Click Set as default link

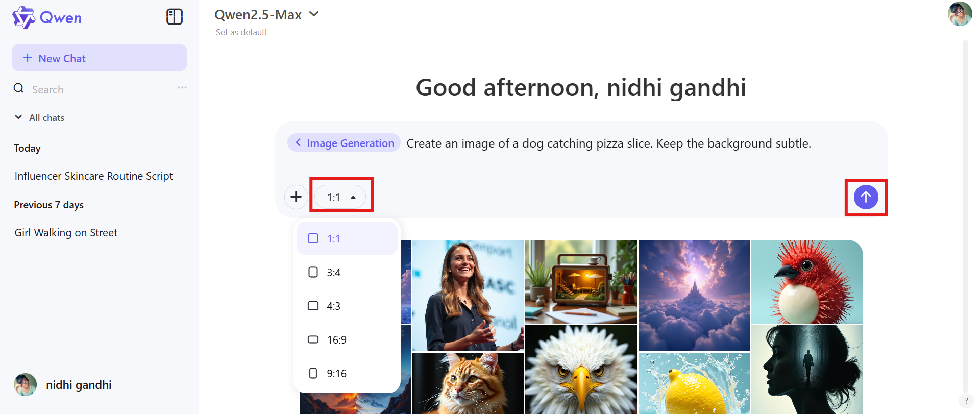coord(241,32)
